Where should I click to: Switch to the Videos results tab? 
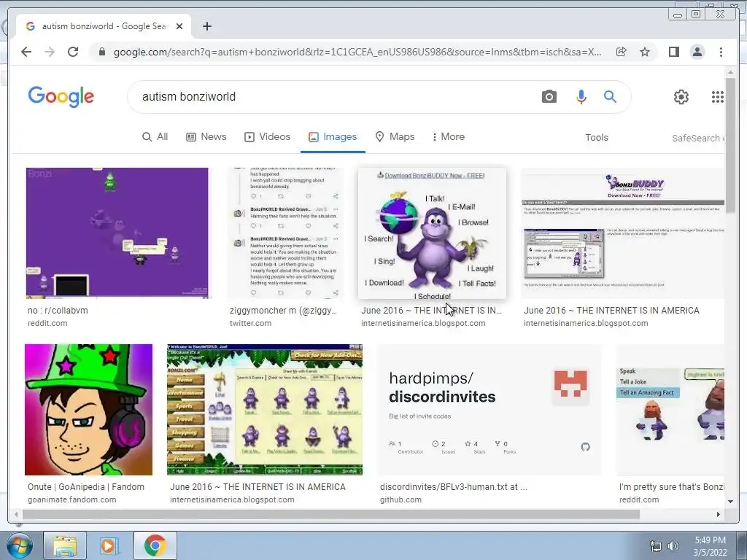(x=267, y=136)
